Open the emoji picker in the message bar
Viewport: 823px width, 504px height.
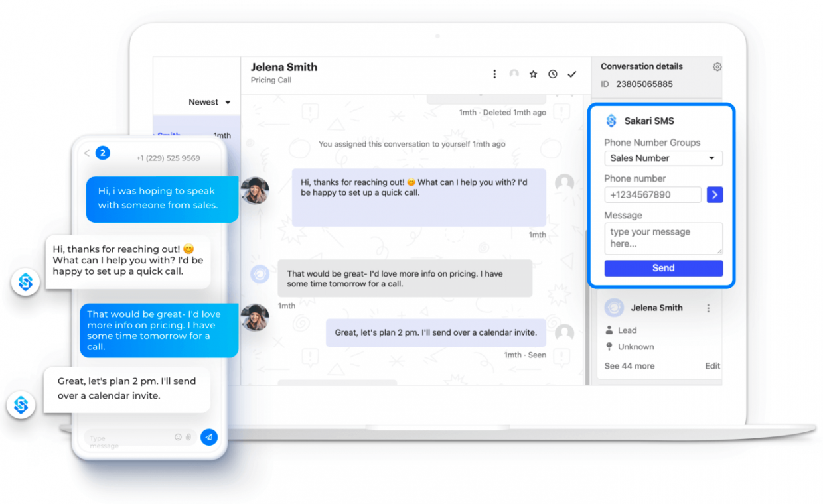pos(178,437)
